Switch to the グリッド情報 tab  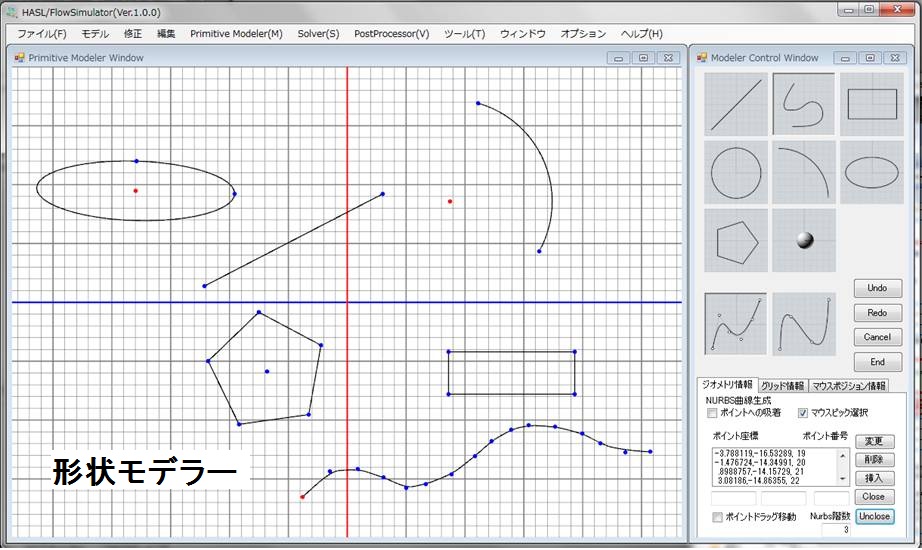[x=782, y=386]
